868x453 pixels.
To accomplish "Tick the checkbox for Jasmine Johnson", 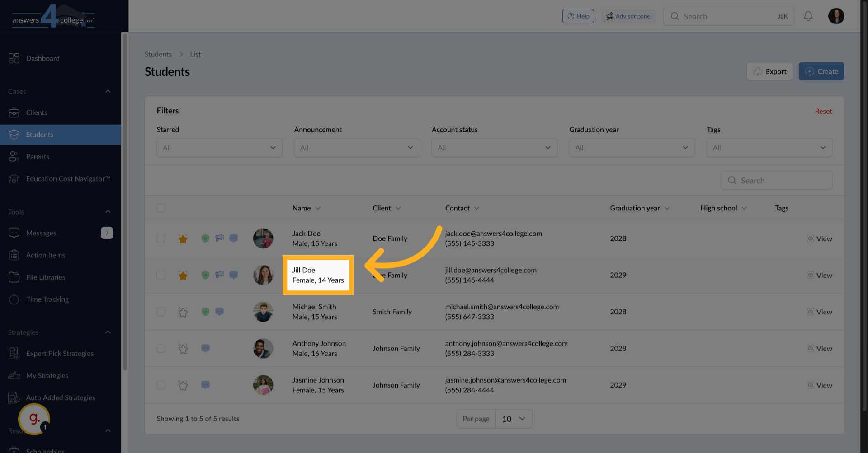I will point(160,385).
